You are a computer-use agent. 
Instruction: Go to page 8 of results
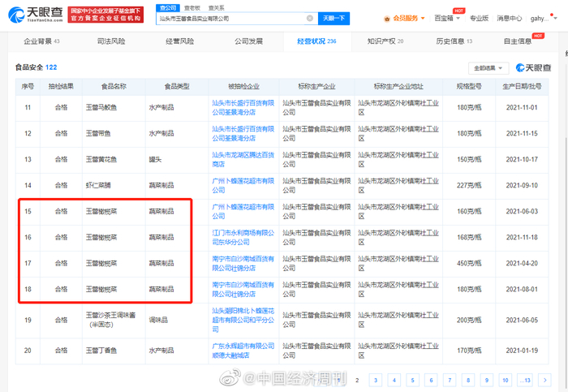coord(468,380)
